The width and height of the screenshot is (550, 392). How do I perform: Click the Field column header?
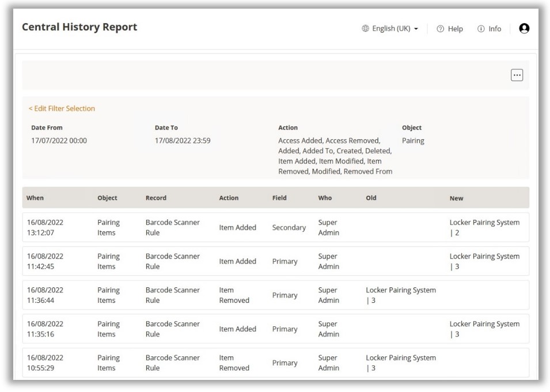279,198
